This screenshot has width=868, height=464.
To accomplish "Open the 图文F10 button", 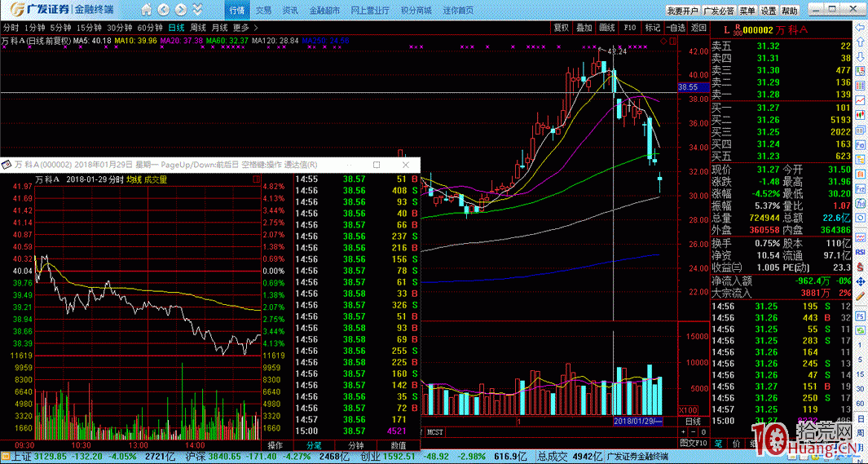I will tap(693, 443).
